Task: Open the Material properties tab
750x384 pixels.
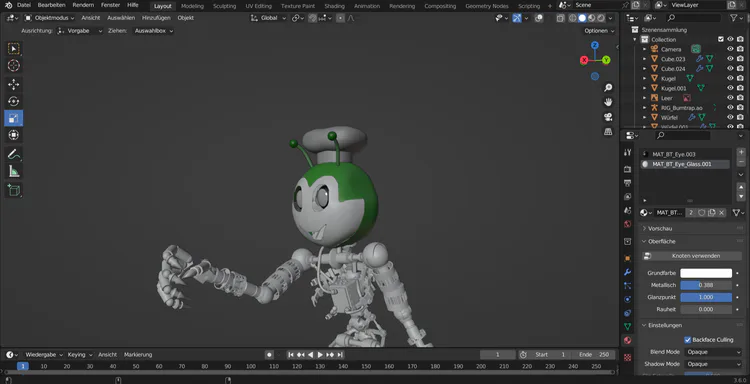Action: pos(628,340)
